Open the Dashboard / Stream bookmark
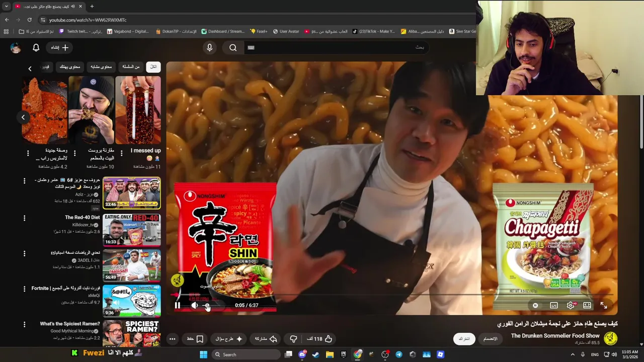The image size is (644, 362). pos(223,31)
